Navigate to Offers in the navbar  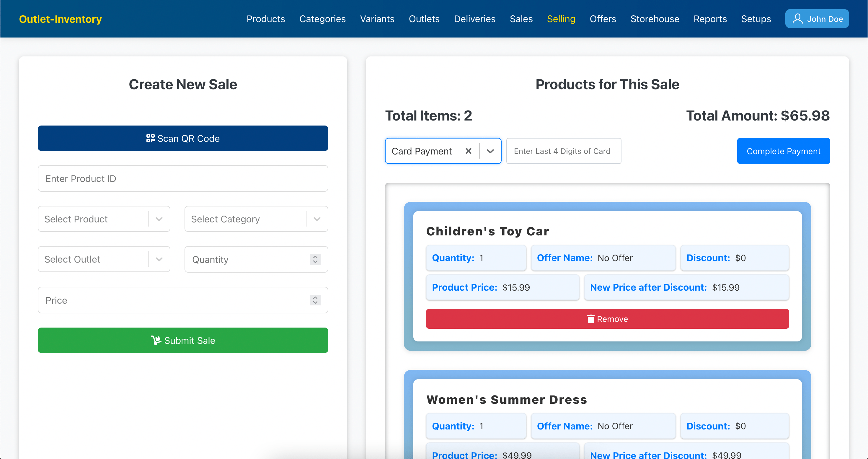click(x=603, y=19)
